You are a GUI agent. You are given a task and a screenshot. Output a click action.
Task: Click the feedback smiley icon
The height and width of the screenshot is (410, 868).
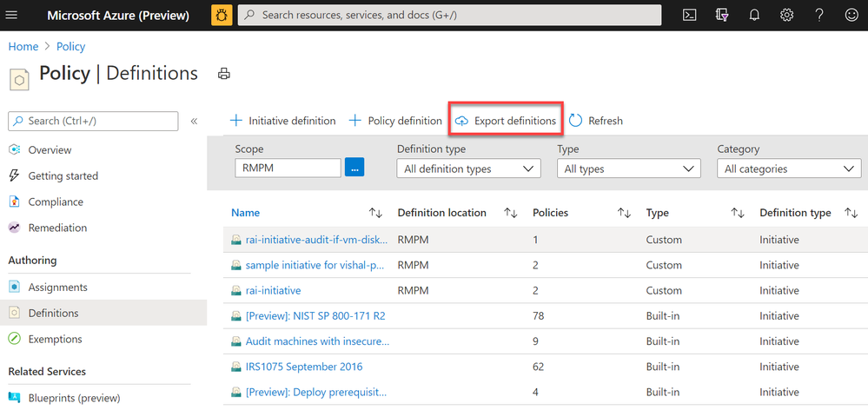click(852, 16)
